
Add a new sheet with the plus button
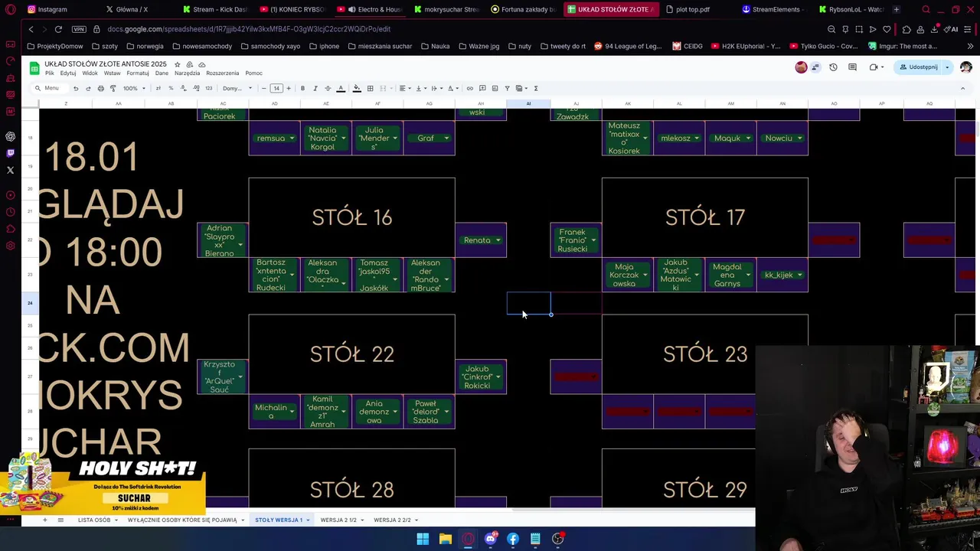pyautogui.click(x=44, y=520)
